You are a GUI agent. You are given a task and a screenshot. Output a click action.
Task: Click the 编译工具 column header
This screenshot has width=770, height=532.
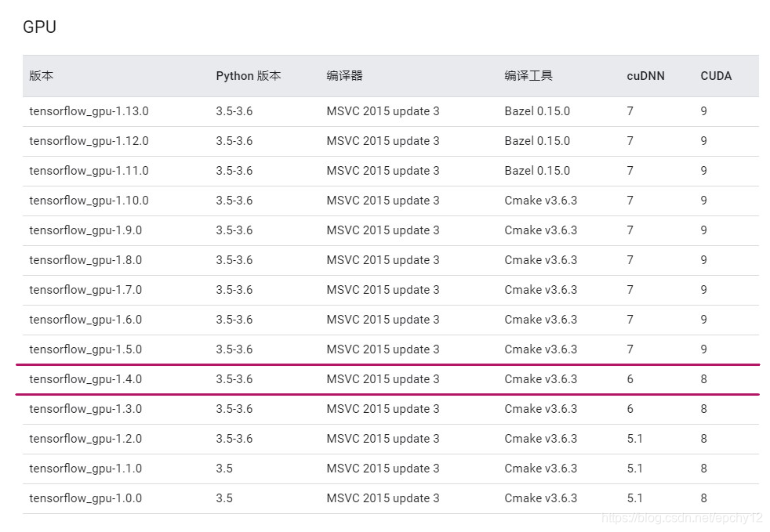coord(528,75)
